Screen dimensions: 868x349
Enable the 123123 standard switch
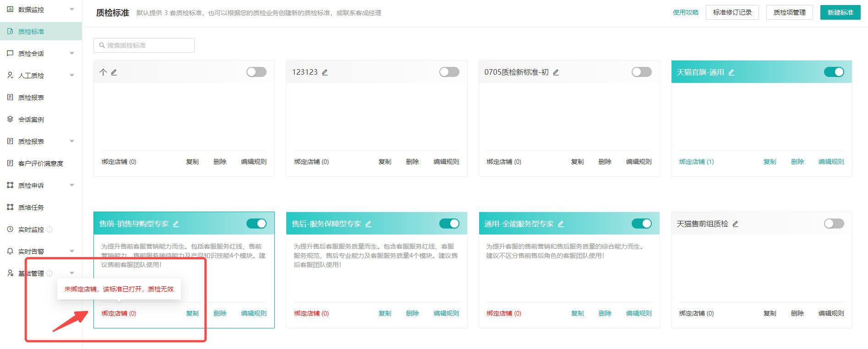(x=449, y=72)
